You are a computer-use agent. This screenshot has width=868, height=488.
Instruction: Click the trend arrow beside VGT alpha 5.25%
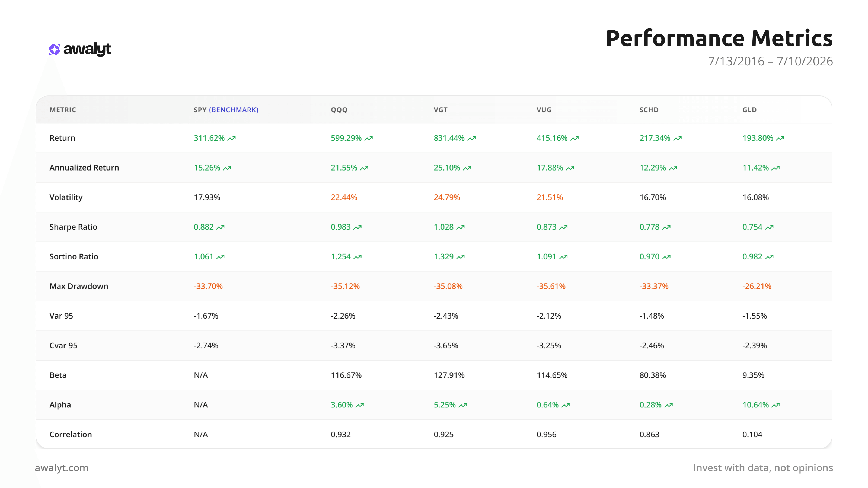pos(463,405)
